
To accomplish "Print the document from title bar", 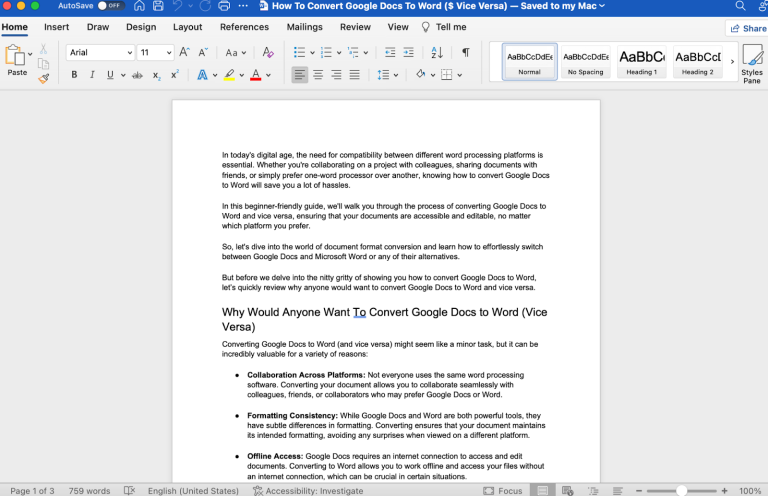I will click(224, 6).
